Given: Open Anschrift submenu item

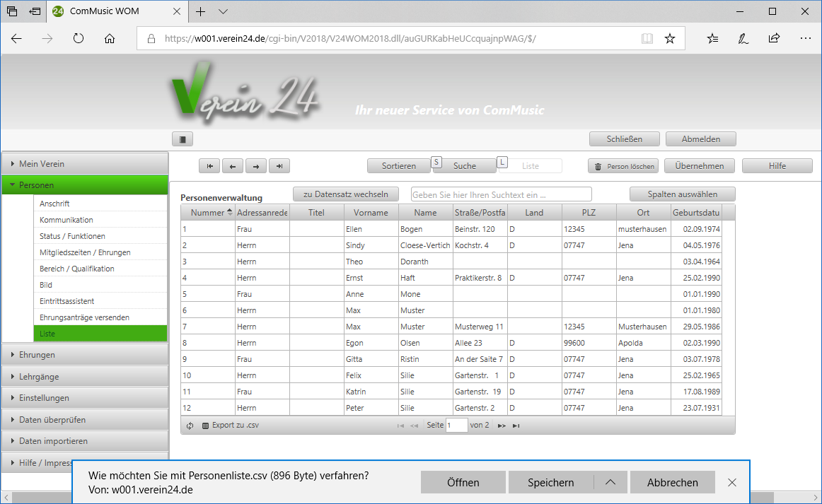Looking at the screenshot, I should 100,204.
